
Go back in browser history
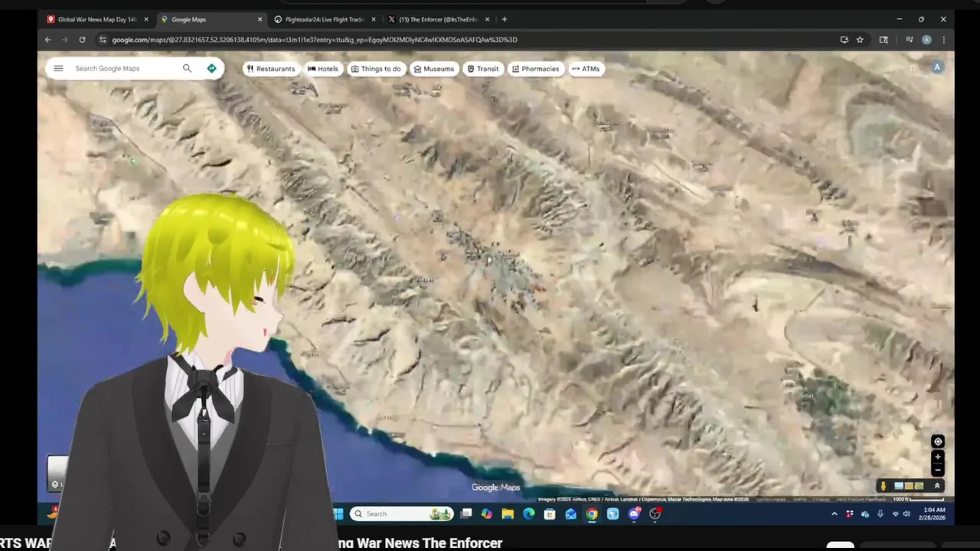[48, 40]
